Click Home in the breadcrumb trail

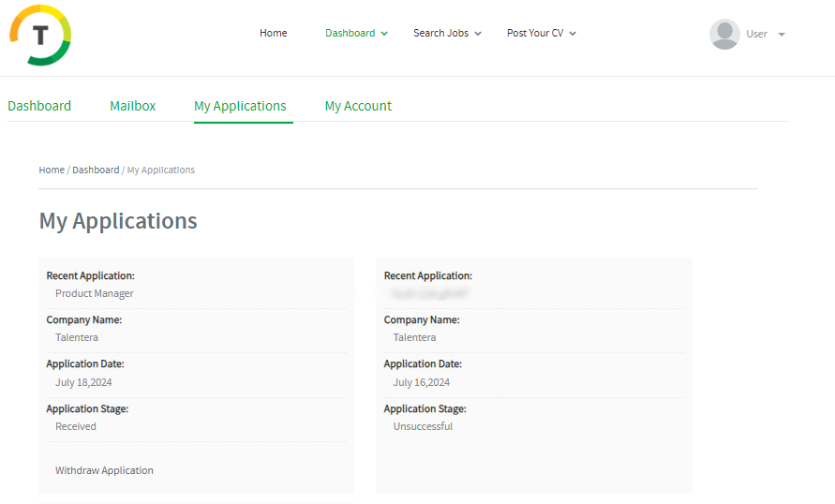[52, 170]
